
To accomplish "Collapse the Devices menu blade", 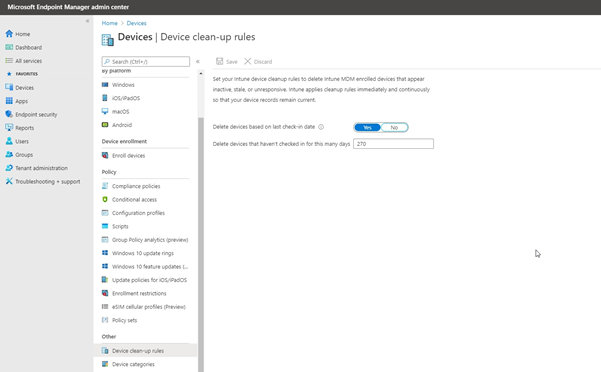I will [198, 61].
